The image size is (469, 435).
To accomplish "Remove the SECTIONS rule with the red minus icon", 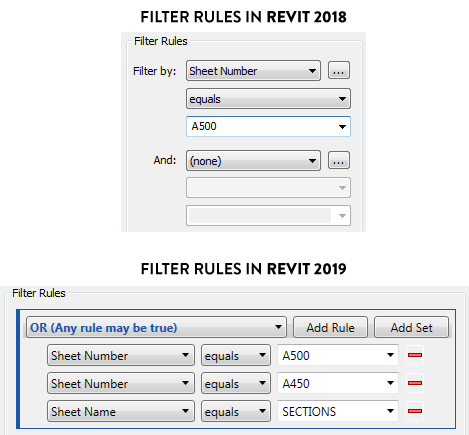I will (x=415, y=411).
